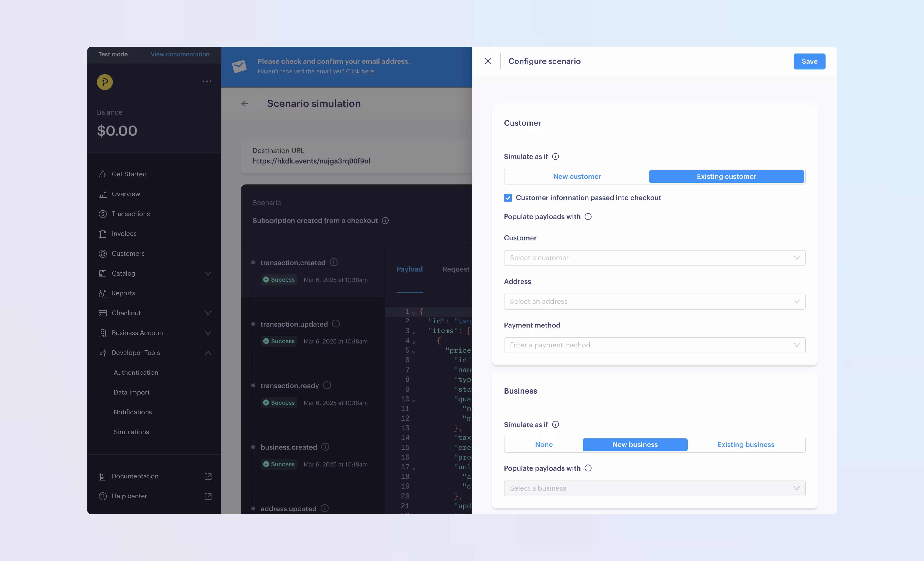Click external link icon next to Documentation

(208, 477)
